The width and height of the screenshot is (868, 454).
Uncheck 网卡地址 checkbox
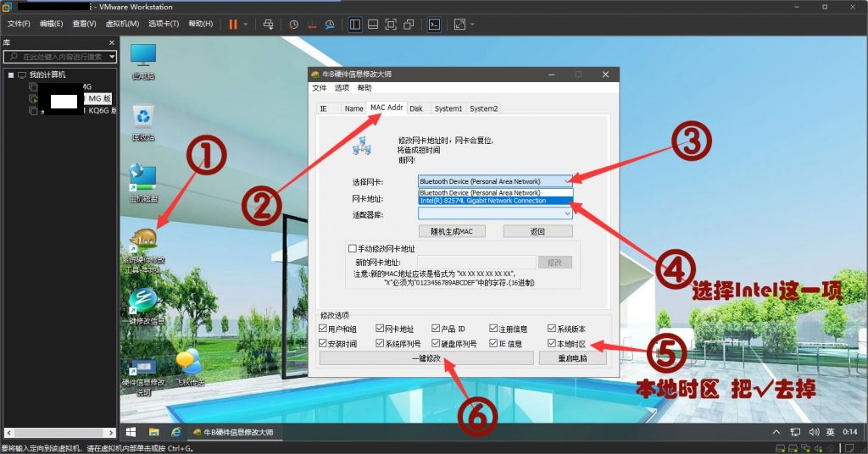pos(380,329)
